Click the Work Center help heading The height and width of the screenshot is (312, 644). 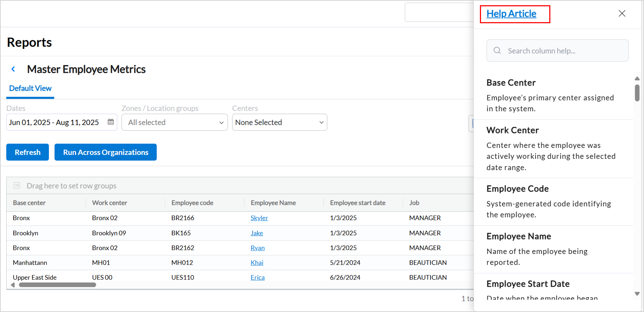(x=513, y=130)
